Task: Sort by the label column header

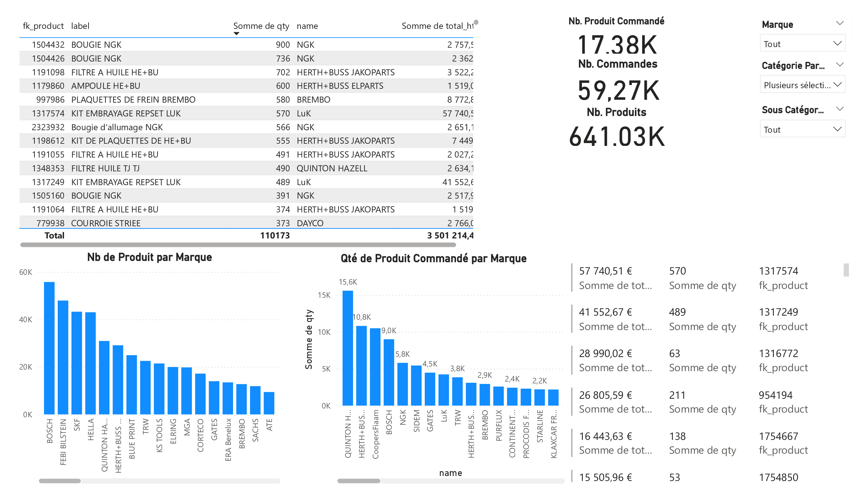Action: click(x=80, y=26)
